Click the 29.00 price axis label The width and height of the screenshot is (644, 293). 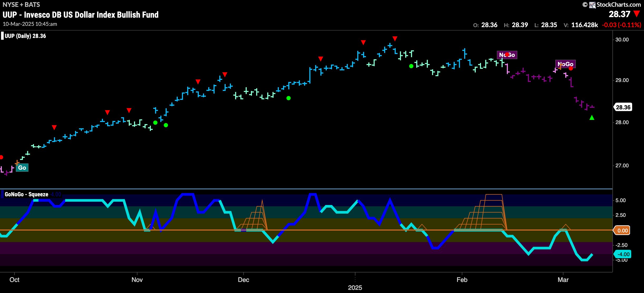point(622,80)
